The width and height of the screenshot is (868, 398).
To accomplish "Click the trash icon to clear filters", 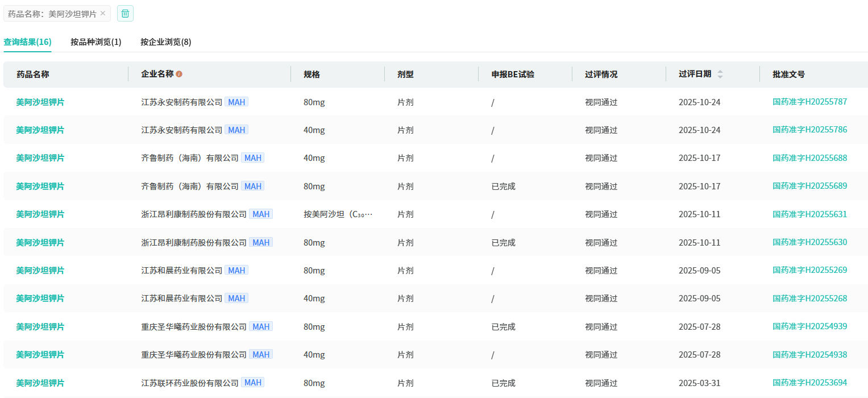I will [125, 14].
